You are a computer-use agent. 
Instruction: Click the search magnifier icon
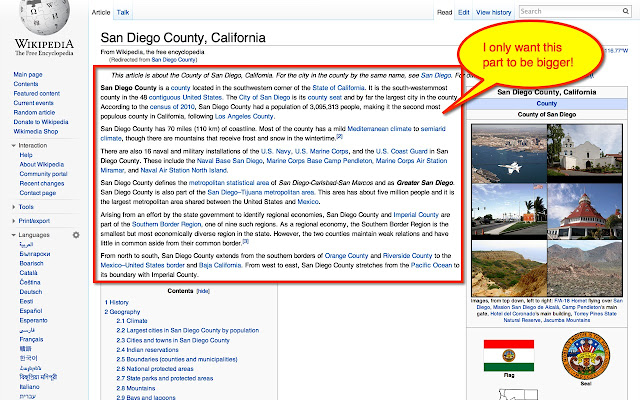tap(625, 11)
